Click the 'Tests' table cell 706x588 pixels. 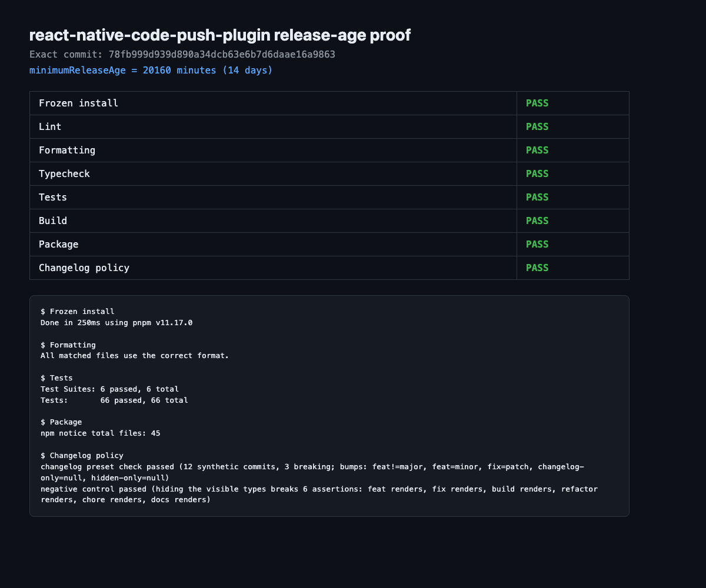coord(273,198)
